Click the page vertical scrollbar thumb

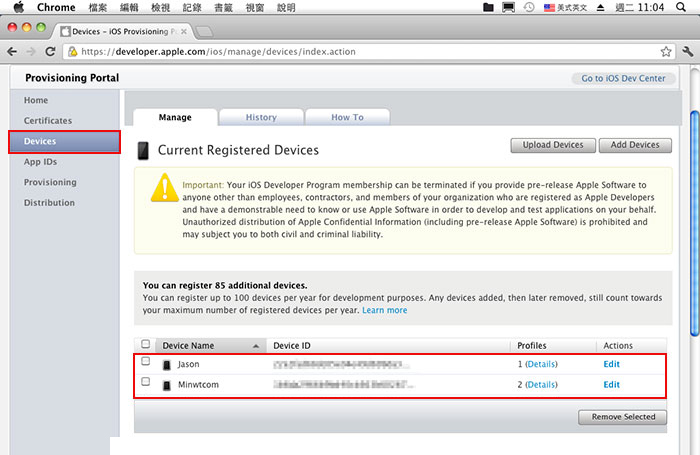(695, 223)
